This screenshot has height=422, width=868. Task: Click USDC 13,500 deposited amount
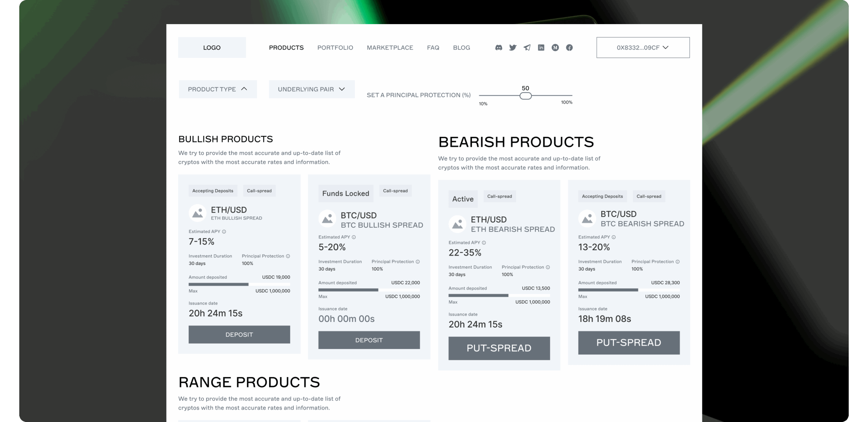tap(536, 288)
